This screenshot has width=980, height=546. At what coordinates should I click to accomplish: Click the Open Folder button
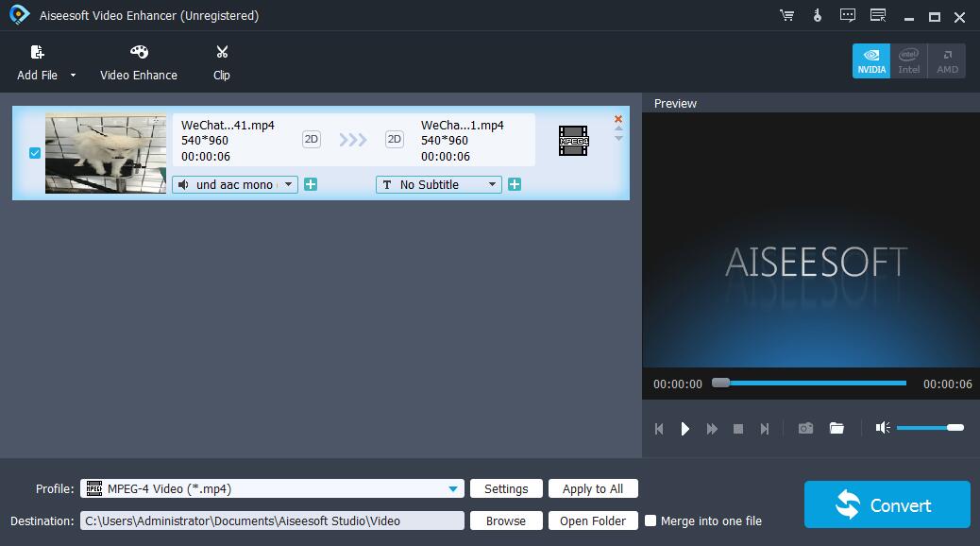593,520
